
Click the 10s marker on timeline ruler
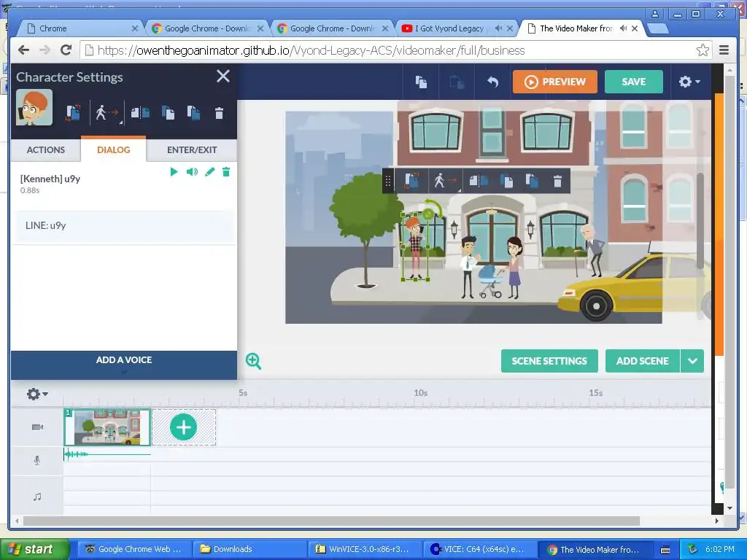[420, 393]
